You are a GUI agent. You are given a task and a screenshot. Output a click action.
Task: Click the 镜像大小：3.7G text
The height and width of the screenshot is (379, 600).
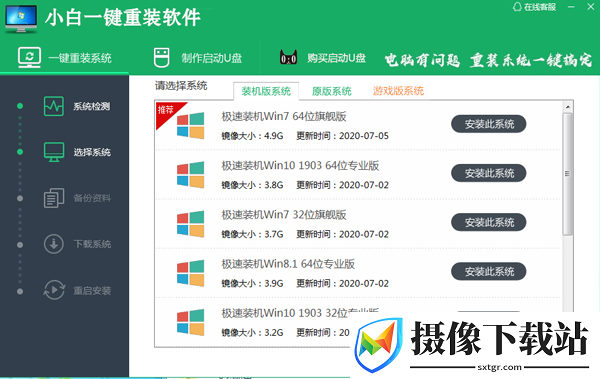point(253,234)
